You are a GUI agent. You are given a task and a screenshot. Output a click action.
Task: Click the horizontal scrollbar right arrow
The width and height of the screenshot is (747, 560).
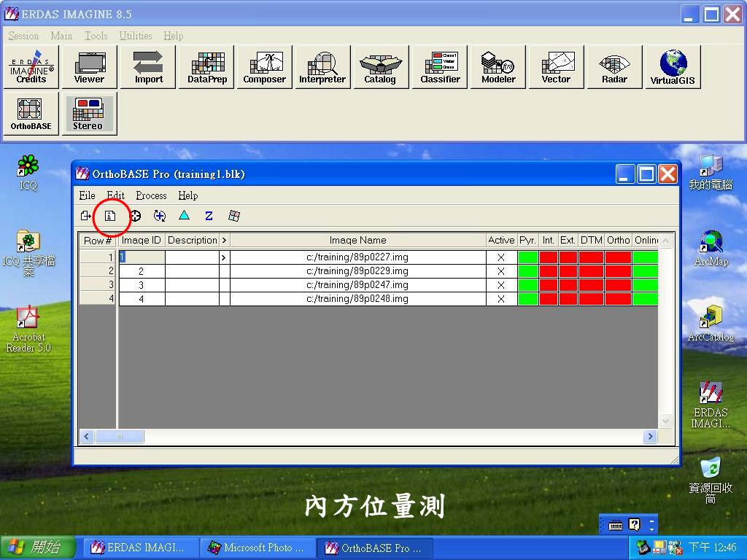tap(650, 436)
